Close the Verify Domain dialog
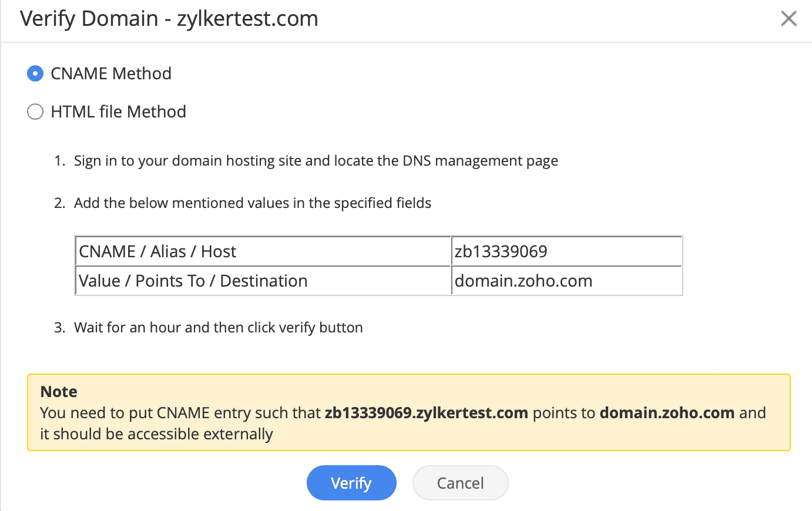This screenshot has height=511, width=812. point(788,19)
